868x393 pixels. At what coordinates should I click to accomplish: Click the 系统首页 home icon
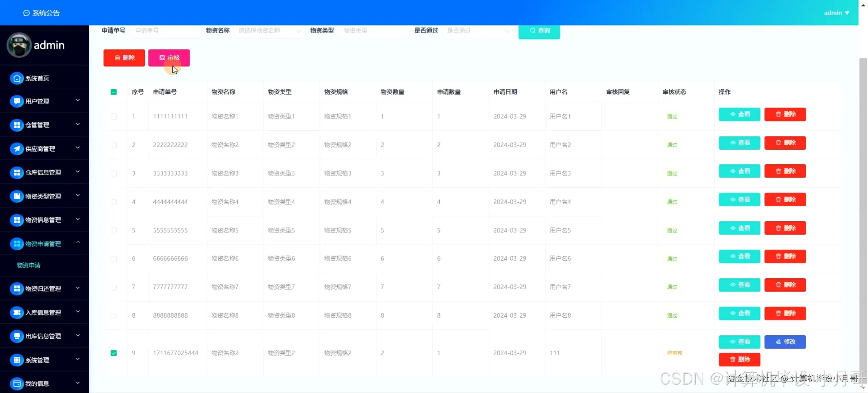pos(17,78)
